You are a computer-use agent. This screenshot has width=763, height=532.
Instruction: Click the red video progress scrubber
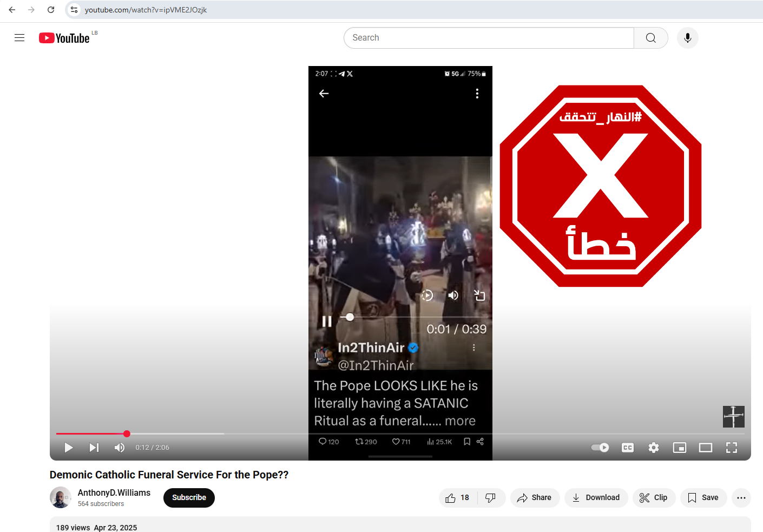coord(127,434)
